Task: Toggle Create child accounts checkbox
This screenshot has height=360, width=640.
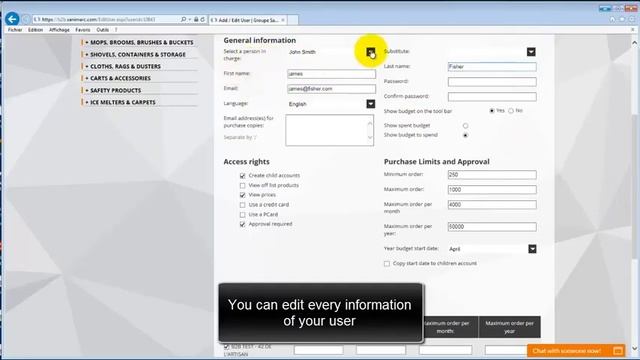Action: (242, 176)
